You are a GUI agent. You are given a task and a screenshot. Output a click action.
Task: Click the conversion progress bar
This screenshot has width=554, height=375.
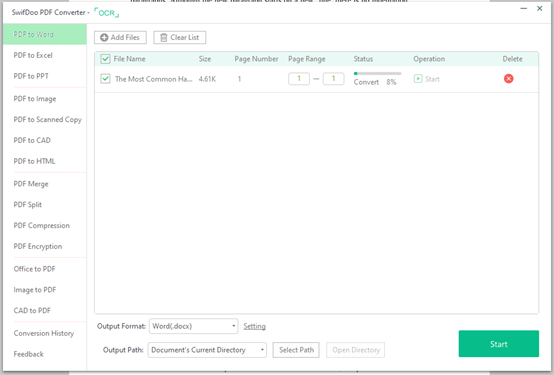click(377, 74)
